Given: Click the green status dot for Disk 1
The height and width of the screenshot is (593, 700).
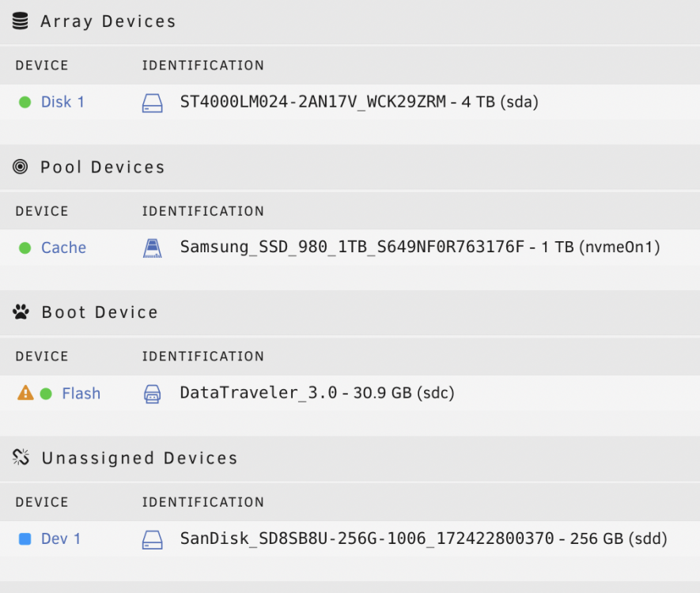Looking at the screenshot, I should coord(25,102).
